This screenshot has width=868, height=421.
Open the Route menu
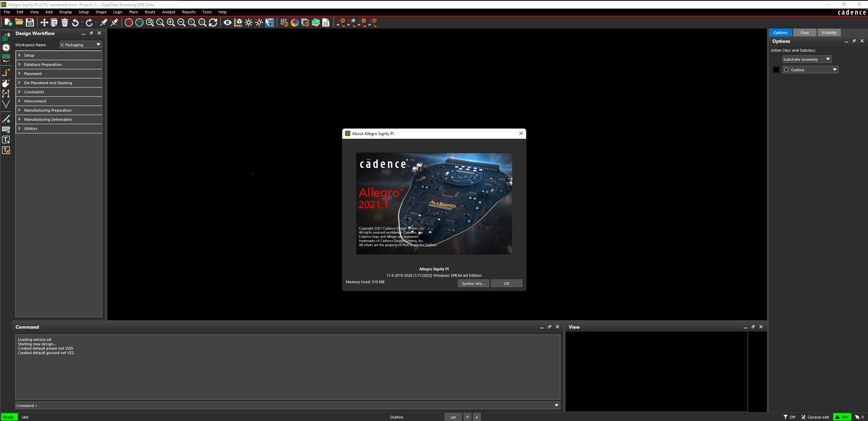tap(150, 12)
